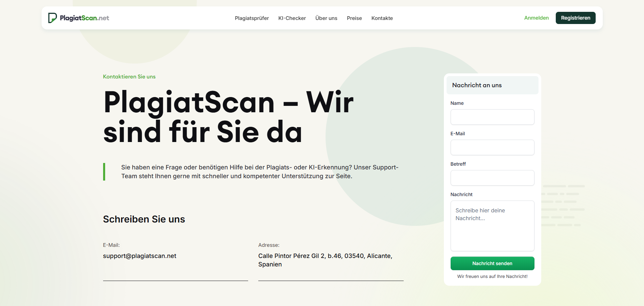Image resolution: width=644 pixels, height=306 pixels.
Task: Open the Preise page
Action: 354,18
